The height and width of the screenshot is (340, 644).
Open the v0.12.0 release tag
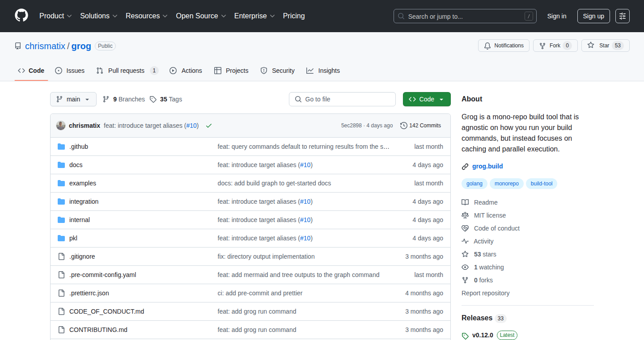pyautogui.click(x=483, y=335)
